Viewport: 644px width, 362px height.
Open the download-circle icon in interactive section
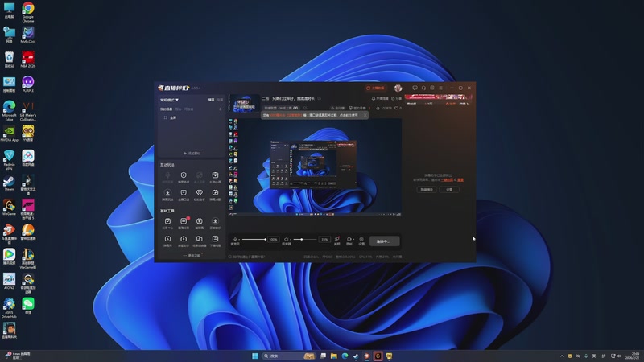click(x=167, y=195)
